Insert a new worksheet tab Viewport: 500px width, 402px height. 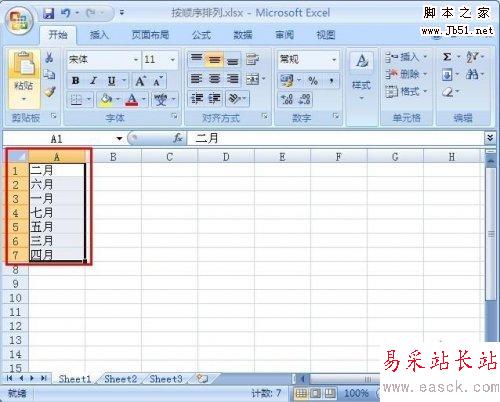tap(202, 379)
